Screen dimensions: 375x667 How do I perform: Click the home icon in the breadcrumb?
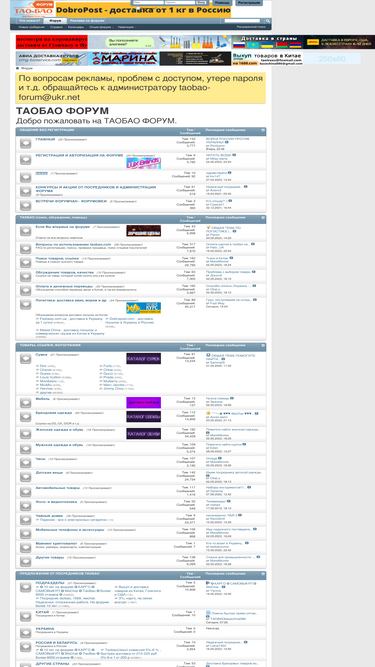click(17, 68)
